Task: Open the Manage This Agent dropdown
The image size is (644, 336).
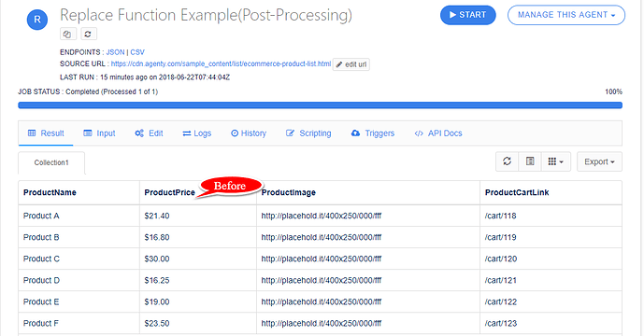Action: tap(566, 15)
